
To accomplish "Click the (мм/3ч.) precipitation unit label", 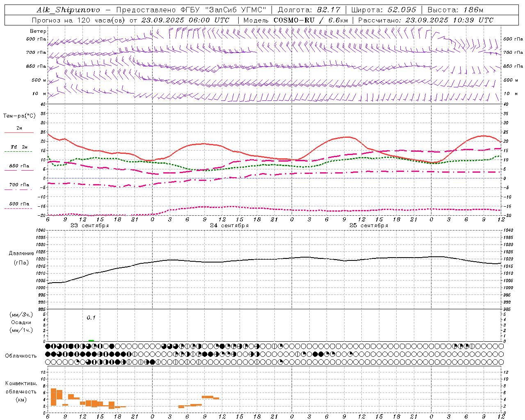I will coord(21,315).
